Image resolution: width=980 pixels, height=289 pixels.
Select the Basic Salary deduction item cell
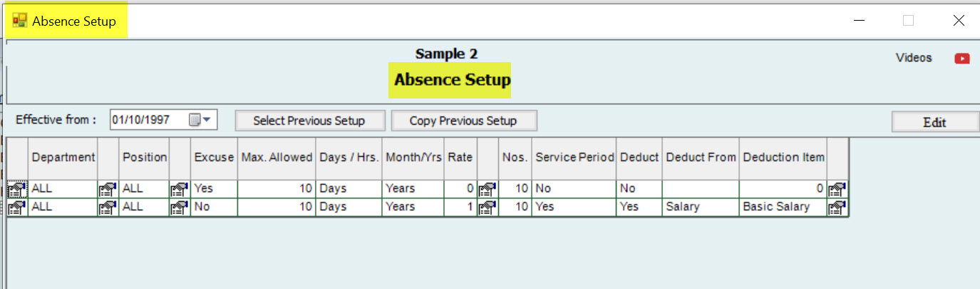(x=782, y=207)
